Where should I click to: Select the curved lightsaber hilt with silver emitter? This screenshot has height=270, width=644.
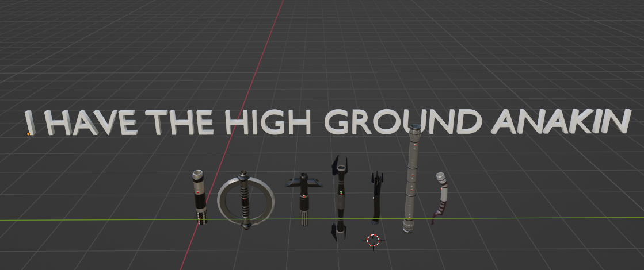coord(440,198)
